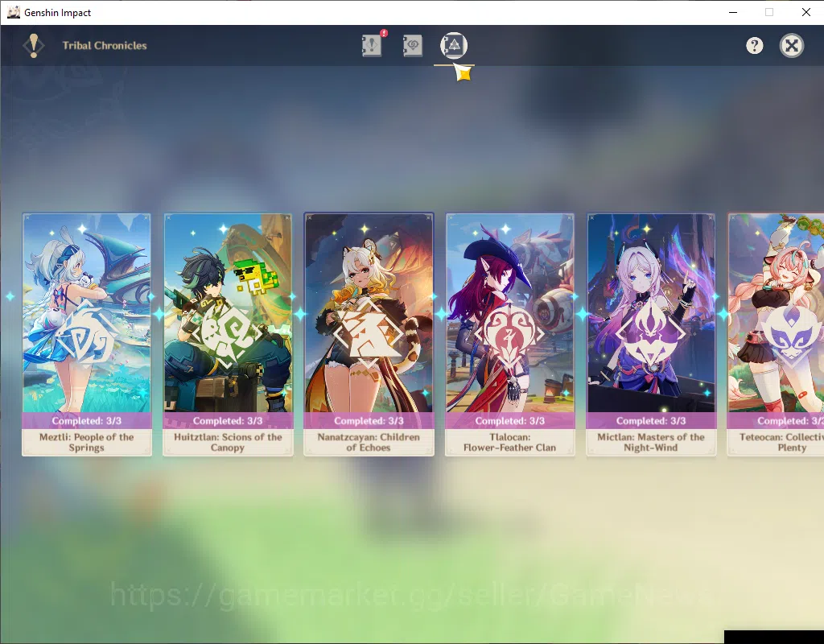824x644 pixels.
Task: Close the Tribal Chronicles screen
Action: (792, 46)
